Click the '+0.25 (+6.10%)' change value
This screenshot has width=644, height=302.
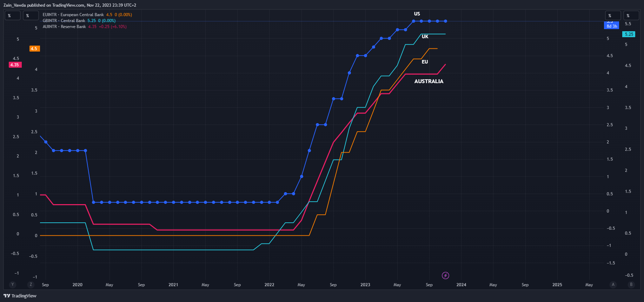coord(113,27)
